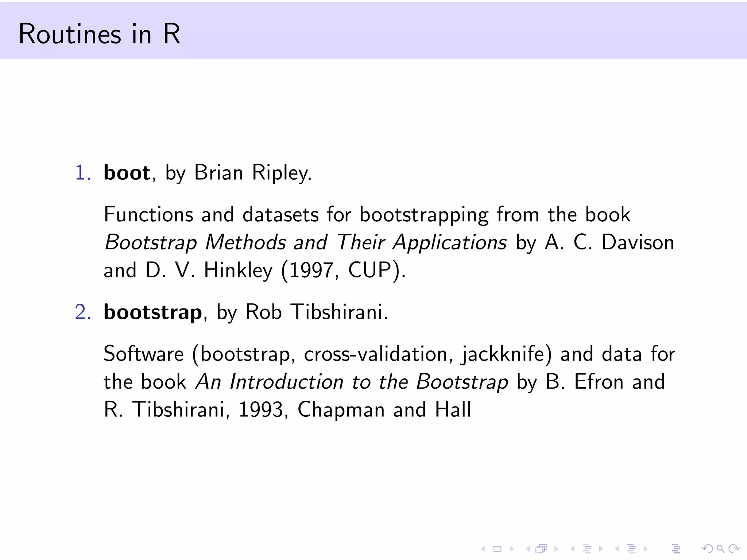Click italic title "Bootstrap Methods and Their Applications"
The width and height of the screenshot is (747, 560).
[306, 242]
